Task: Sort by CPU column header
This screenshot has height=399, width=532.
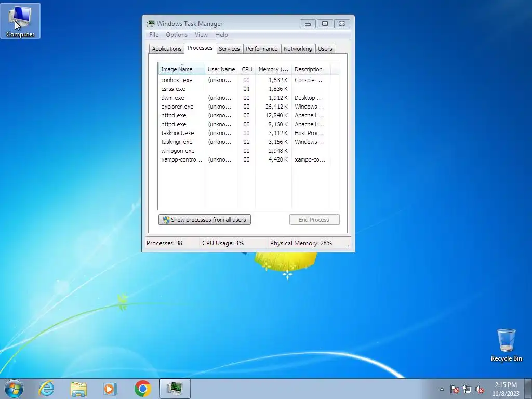Action: pyautogui.click(x=247, y=69)
